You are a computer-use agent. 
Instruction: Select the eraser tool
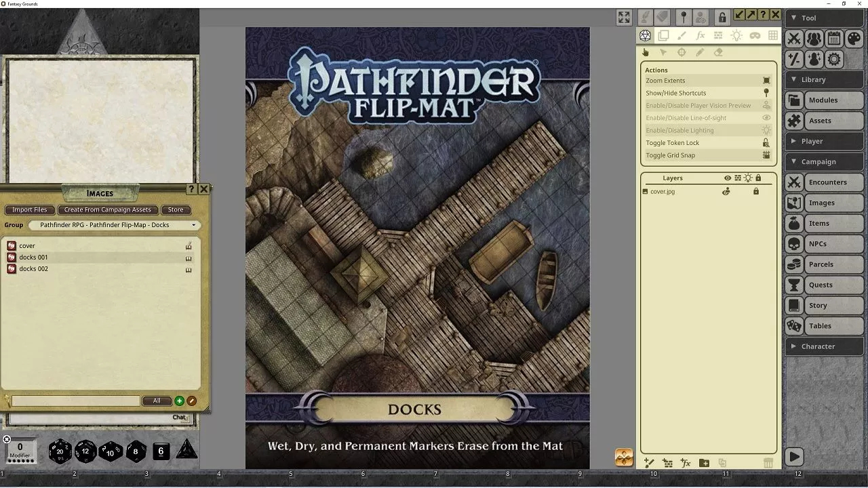[718, 52]
